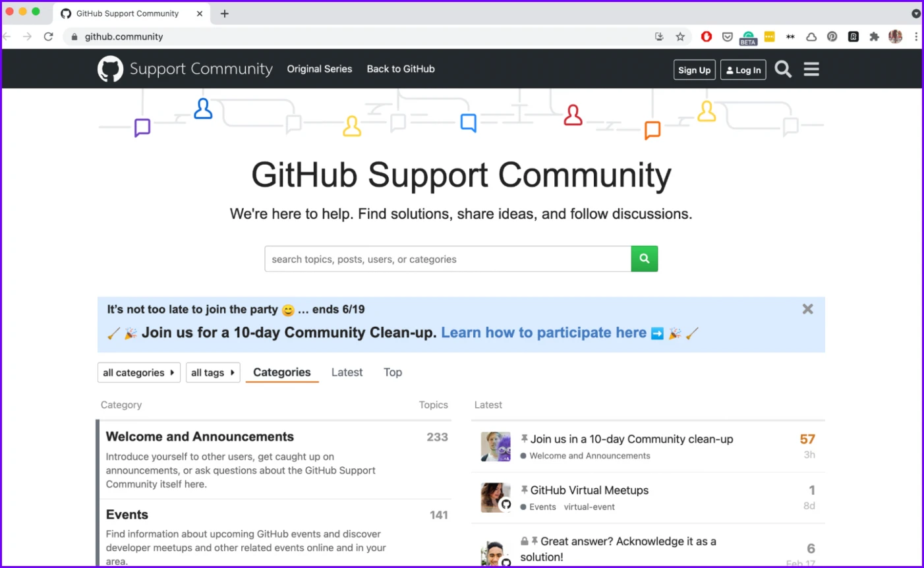The image size is (924, 568).
Task: Click the GitHub Octocat logo in header
Action: click(110, 69)
